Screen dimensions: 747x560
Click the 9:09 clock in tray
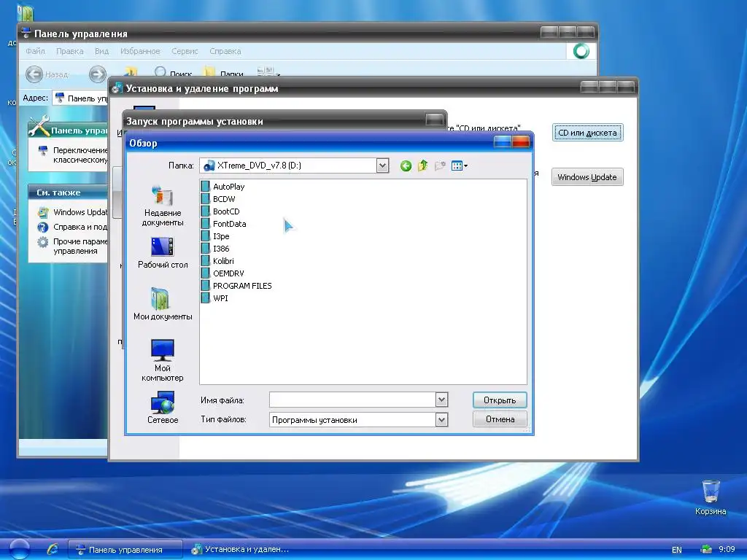[x=727, y=549]
